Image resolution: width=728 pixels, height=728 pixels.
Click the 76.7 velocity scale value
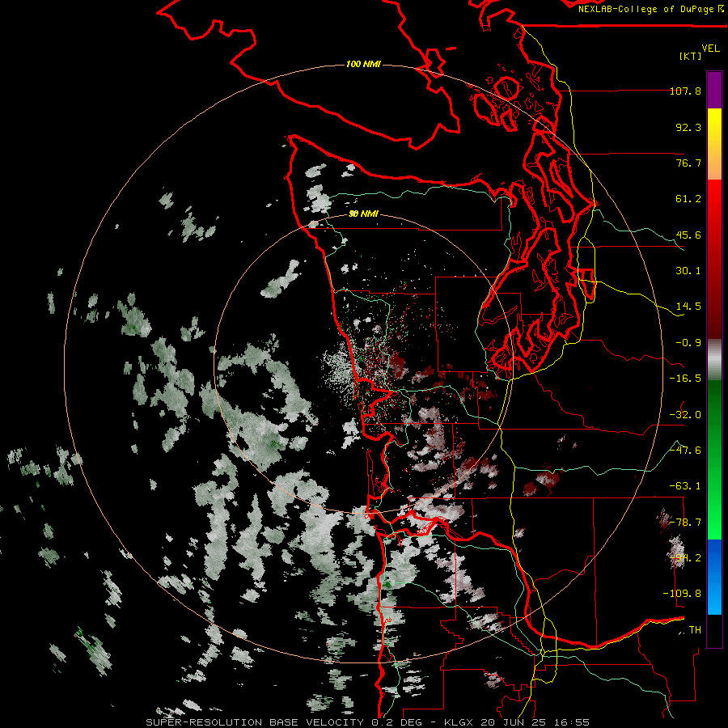click(688, 163)
